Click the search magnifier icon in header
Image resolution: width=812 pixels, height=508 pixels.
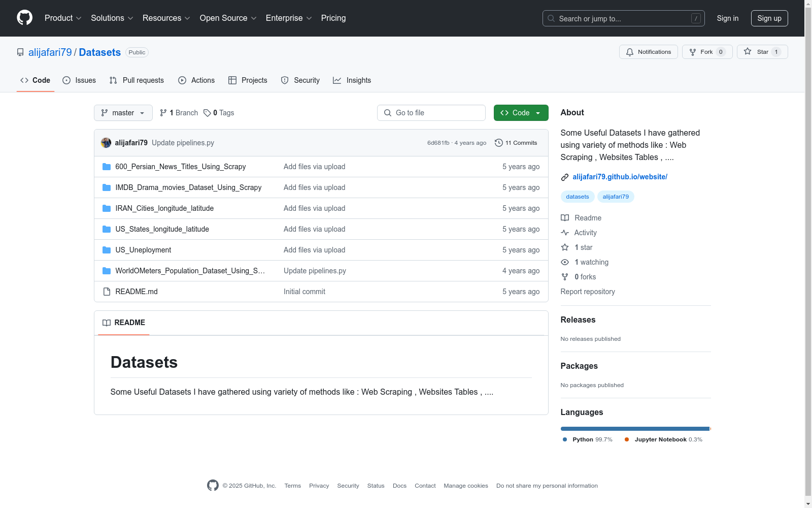pos(551,18)
